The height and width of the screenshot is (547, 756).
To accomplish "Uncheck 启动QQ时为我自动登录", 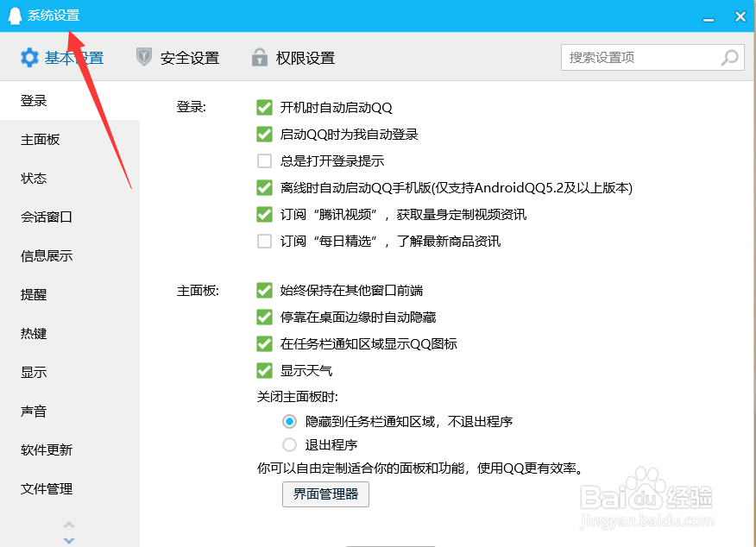I will pyautogui.click(x=264, y=134).
